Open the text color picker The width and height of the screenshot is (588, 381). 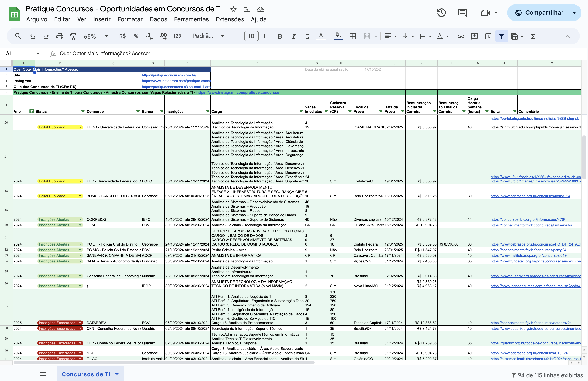321,36
